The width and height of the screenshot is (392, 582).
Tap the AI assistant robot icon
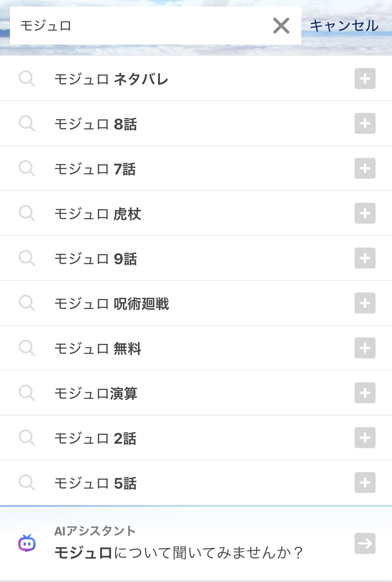[x=27, y=543]
